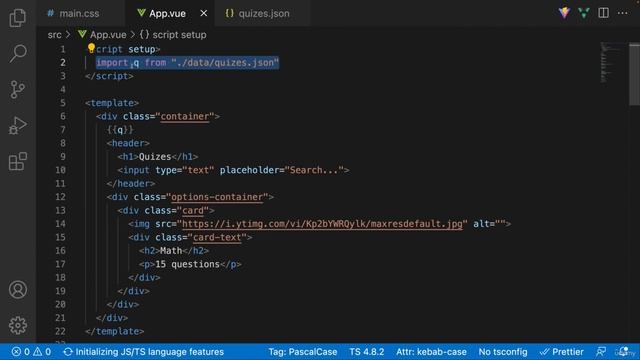
Task: Click the Quizes heading text on line 9
Action: (155, 157)
